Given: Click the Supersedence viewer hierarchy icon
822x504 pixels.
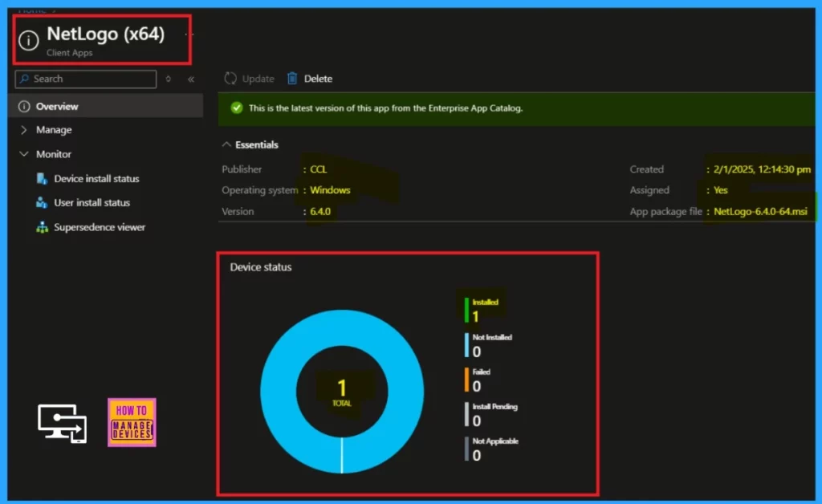Looking at the screenshot, I should coord(42,227).
